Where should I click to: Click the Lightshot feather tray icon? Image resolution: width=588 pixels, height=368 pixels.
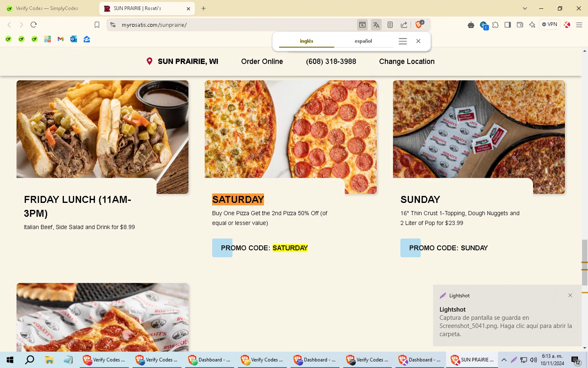[514, 360]
